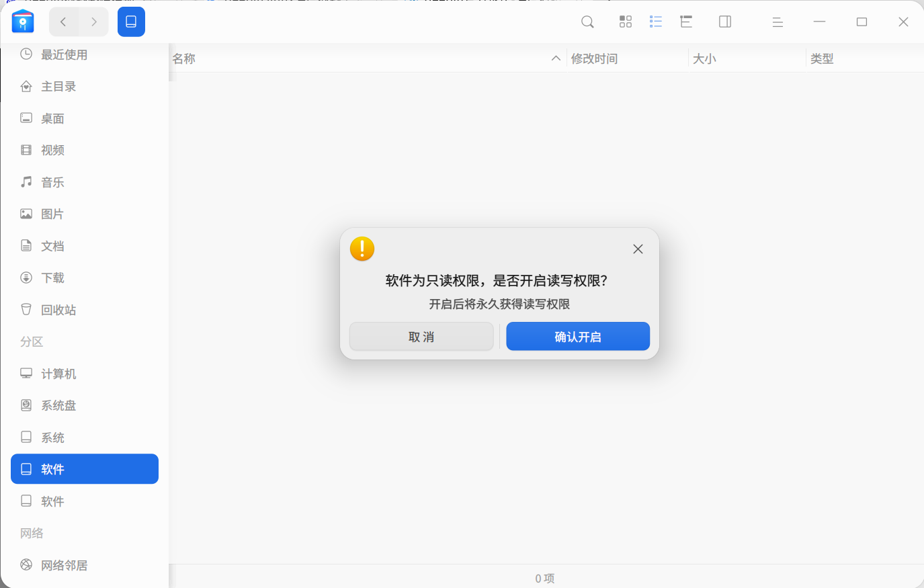Click the dialog text 开启后将永久获得读写权限
Viewport: 924px width, 588px height.
(499, 304)
